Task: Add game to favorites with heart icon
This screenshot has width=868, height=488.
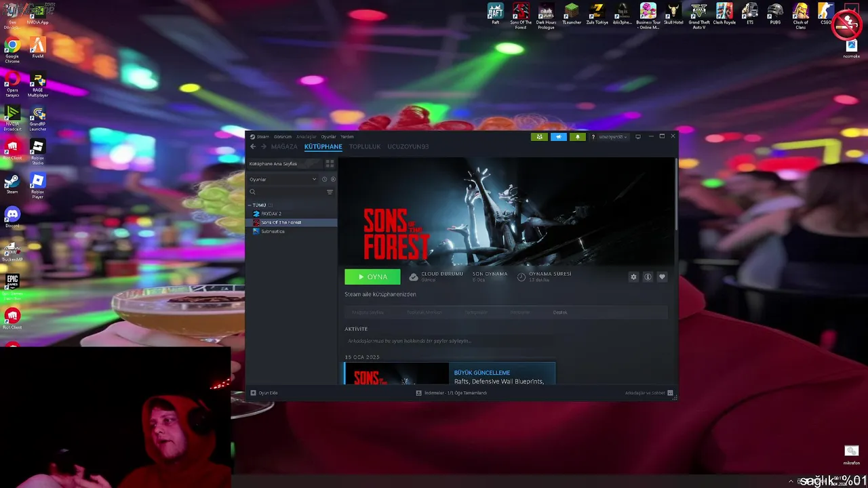Action: pos(662,277)
